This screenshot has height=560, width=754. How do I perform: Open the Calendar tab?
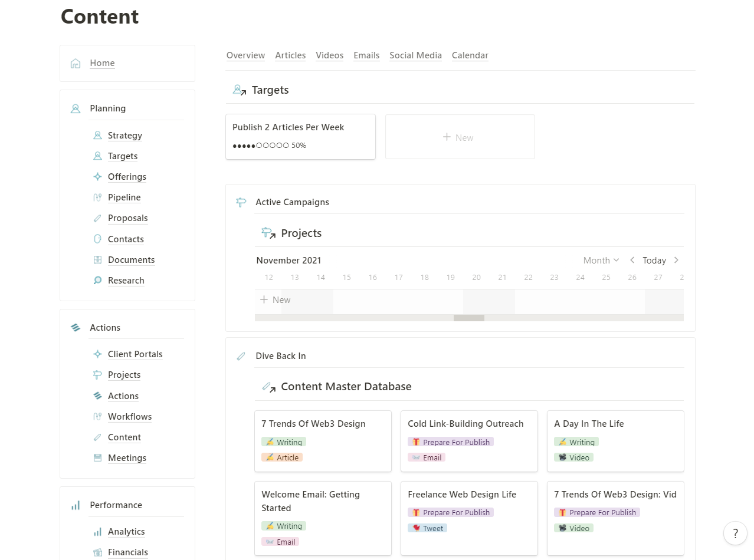470,55
